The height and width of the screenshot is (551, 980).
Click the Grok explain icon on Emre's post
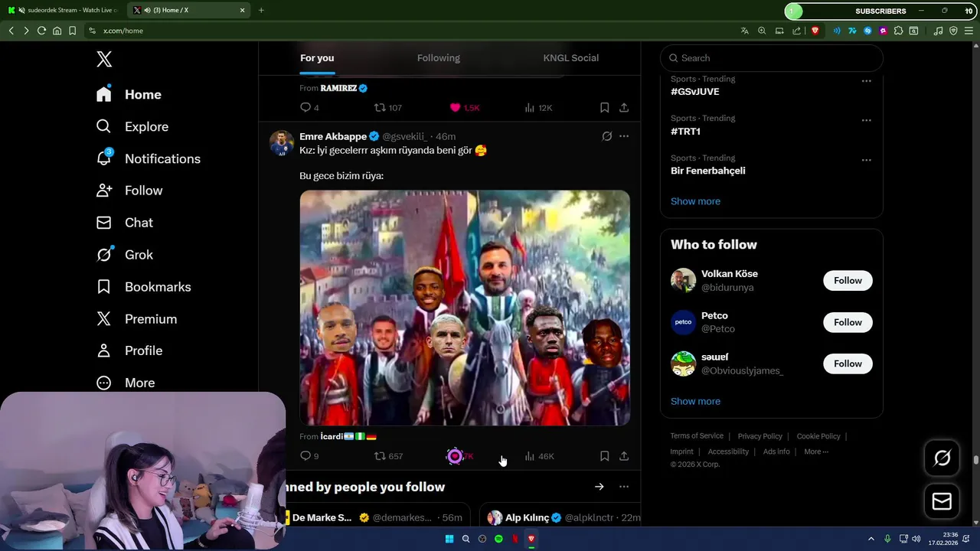point(606,136)
